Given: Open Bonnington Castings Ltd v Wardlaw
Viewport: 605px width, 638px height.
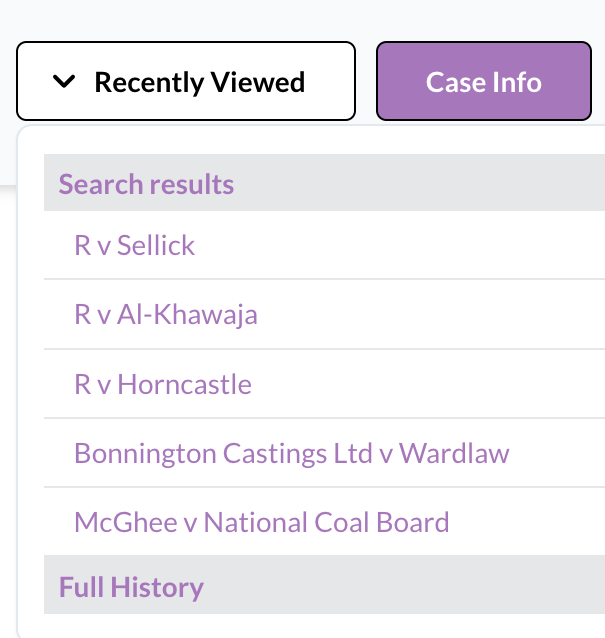Looking at the screenshot, I should point(292,453).
